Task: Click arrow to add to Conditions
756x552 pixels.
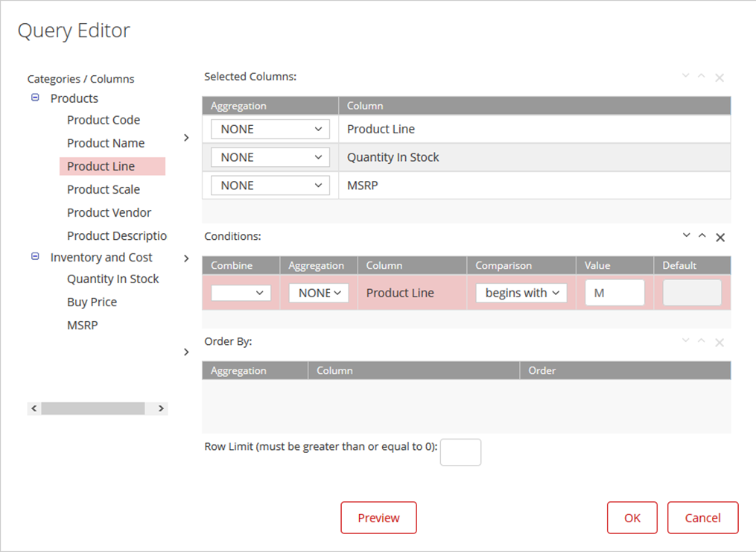Action: [186, 258]
